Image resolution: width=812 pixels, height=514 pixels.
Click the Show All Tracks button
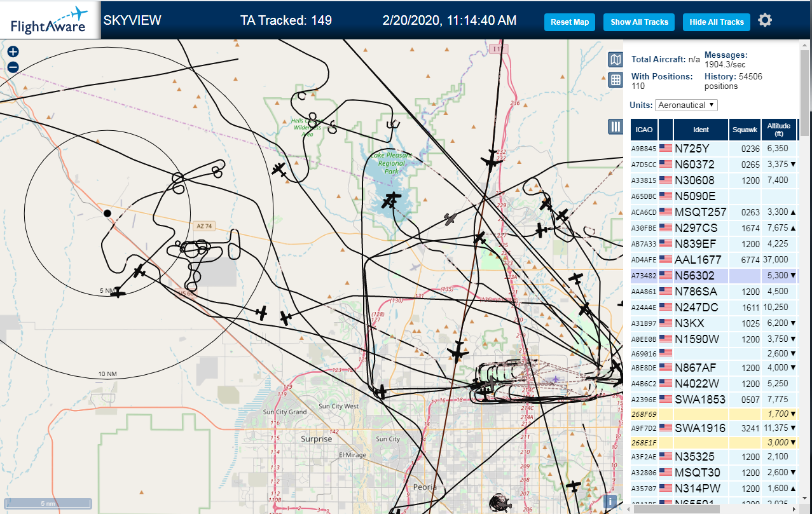point(639,22)
